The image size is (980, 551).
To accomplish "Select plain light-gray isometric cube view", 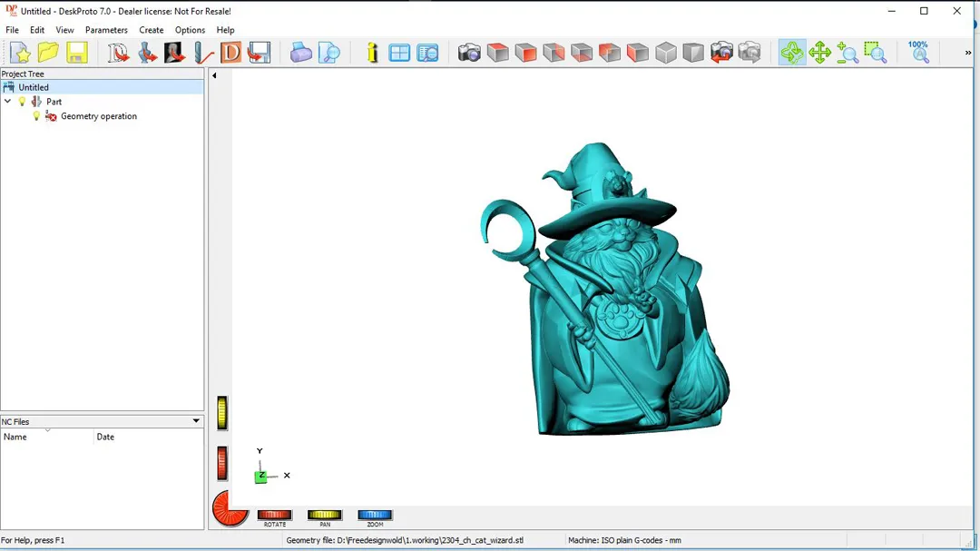I will point(666,53).
